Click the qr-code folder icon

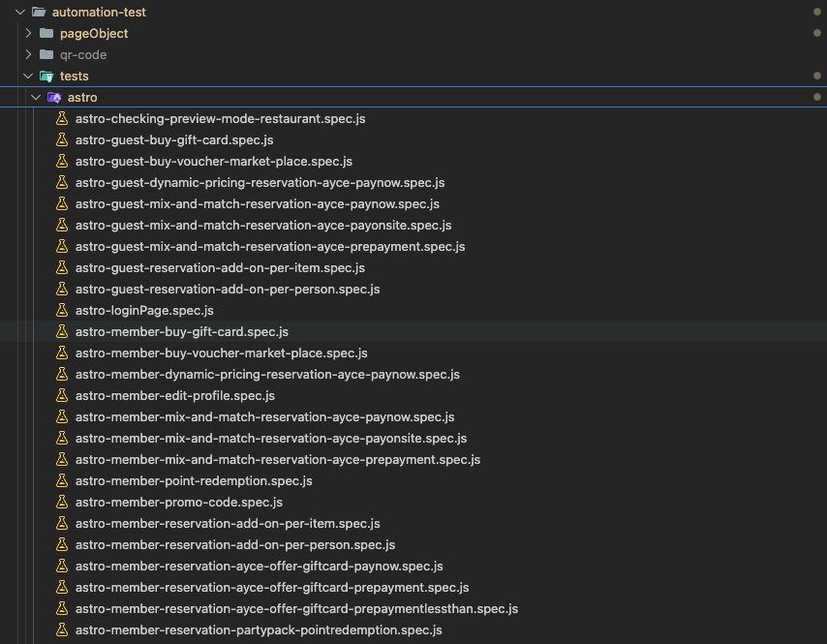point(46,55)
